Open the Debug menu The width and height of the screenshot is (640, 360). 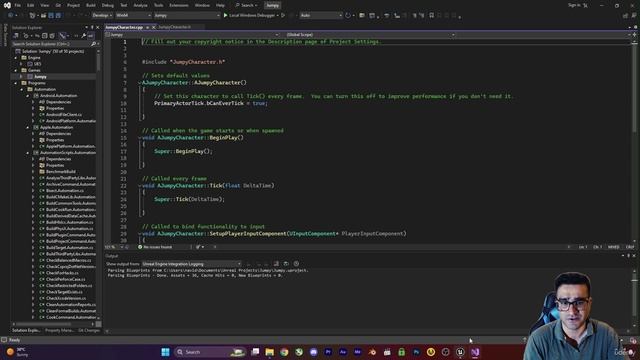[x=108, y=5]
